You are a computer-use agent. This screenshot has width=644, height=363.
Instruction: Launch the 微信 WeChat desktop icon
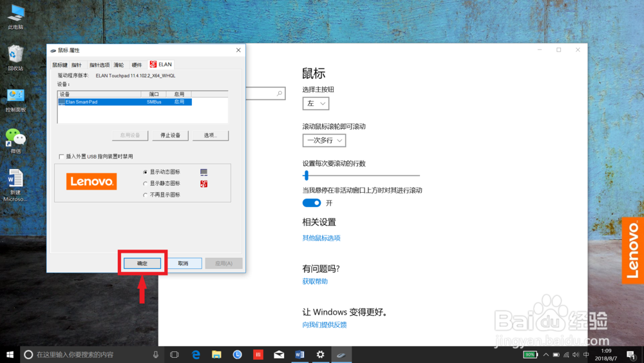tap(15, 141)
